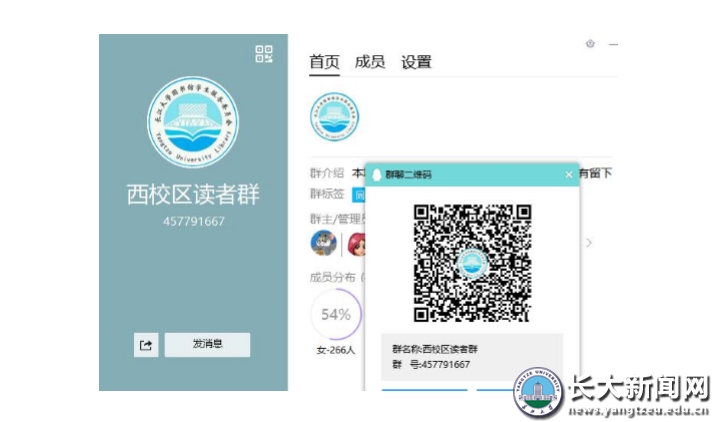Click the 发消息 button

coord(207,344)
